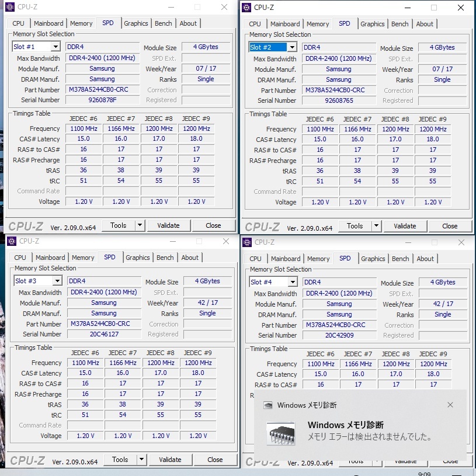Open Graphics tab in Slot #2 window
Screen dimensions: 476x476
point(373,24)
